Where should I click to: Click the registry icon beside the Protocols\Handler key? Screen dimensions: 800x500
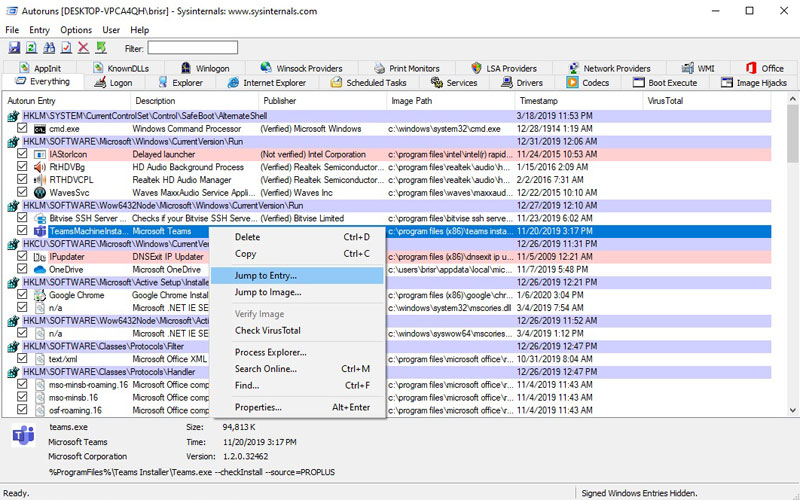13,372
